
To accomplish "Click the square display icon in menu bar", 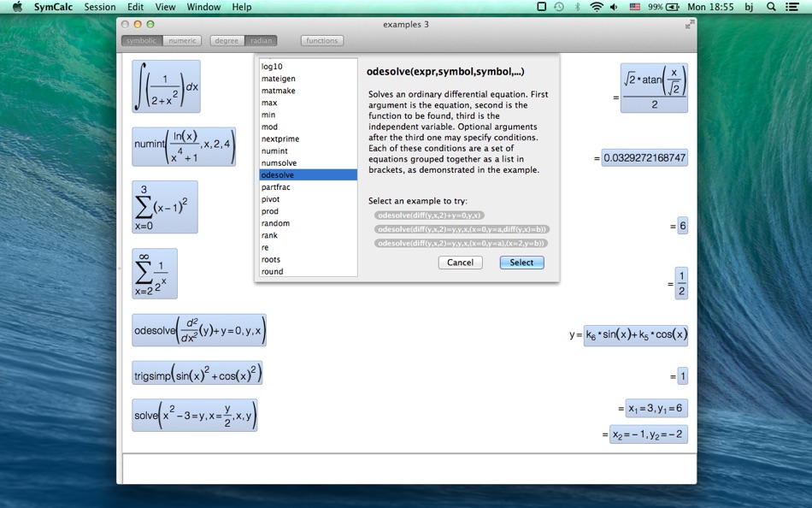I will 541,7.
